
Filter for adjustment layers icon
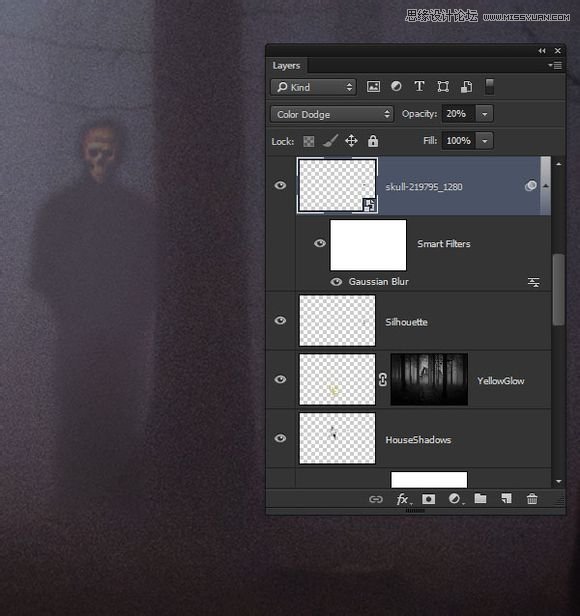point(396,86)
